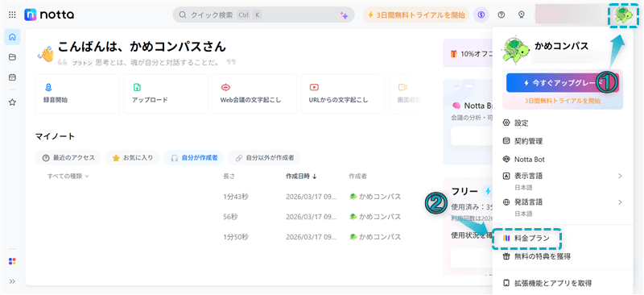Click the 作成者 column header
Viewport: 644px width, 295px height.
pyautogui.click(x=357, y=176)
